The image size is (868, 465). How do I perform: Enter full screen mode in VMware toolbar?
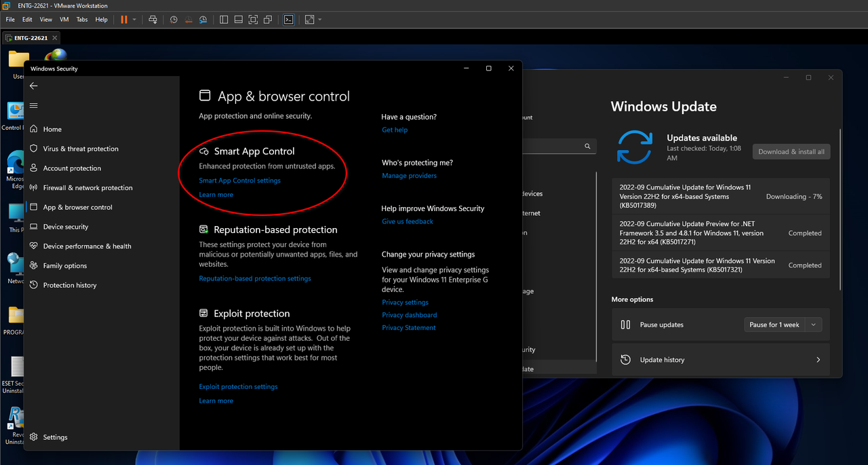tap(253, 20)
